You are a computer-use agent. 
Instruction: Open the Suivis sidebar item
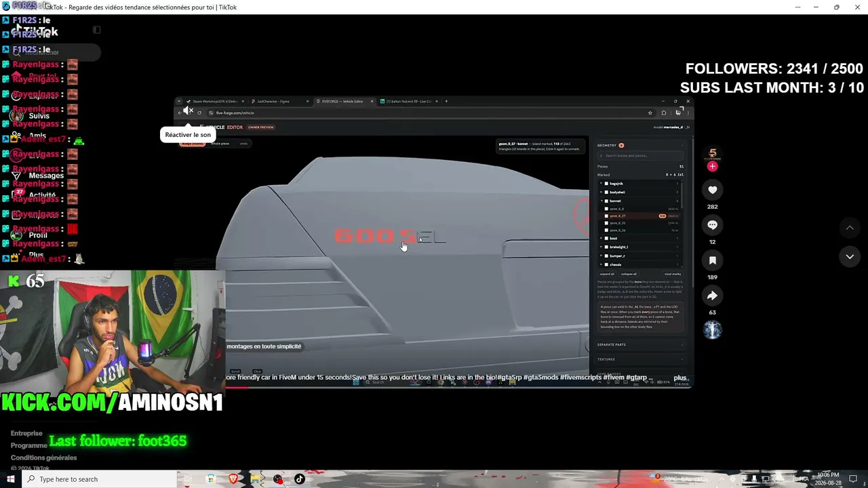click(39, 116)
